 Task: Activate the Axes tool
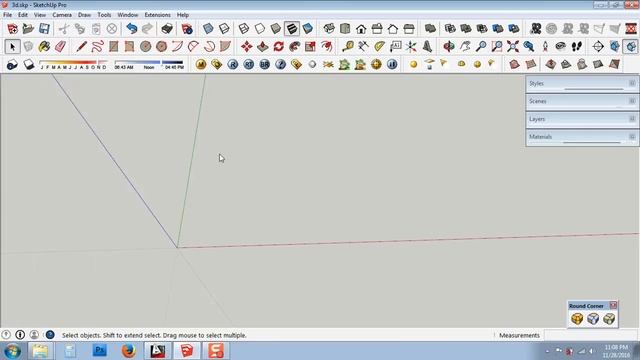pos(411,47)
